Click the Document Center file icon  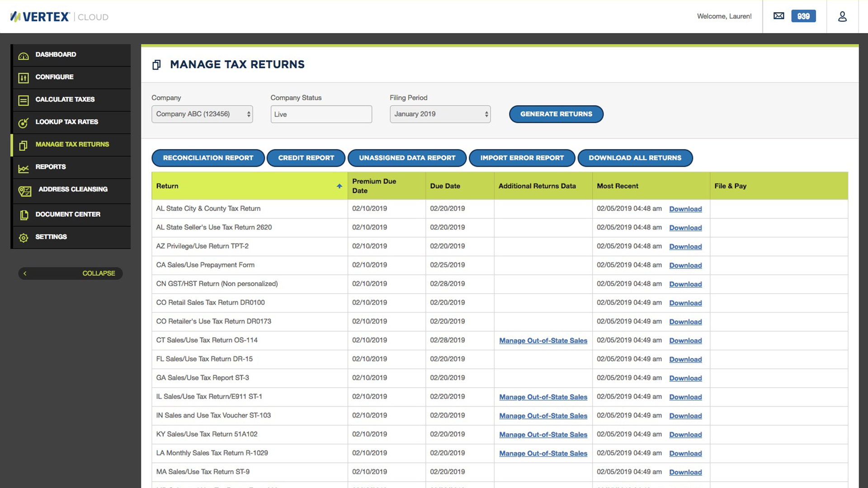tap(24, 215)
